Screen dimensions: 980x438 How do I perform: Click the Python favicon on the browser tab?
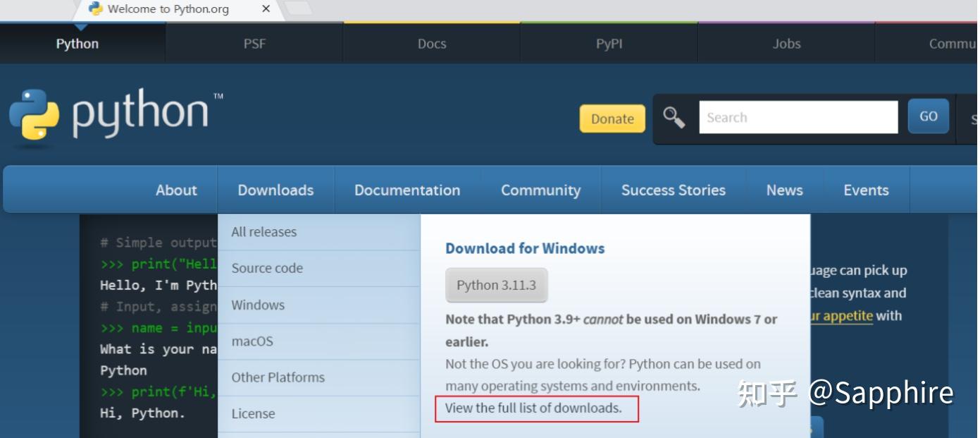(96, 9)
